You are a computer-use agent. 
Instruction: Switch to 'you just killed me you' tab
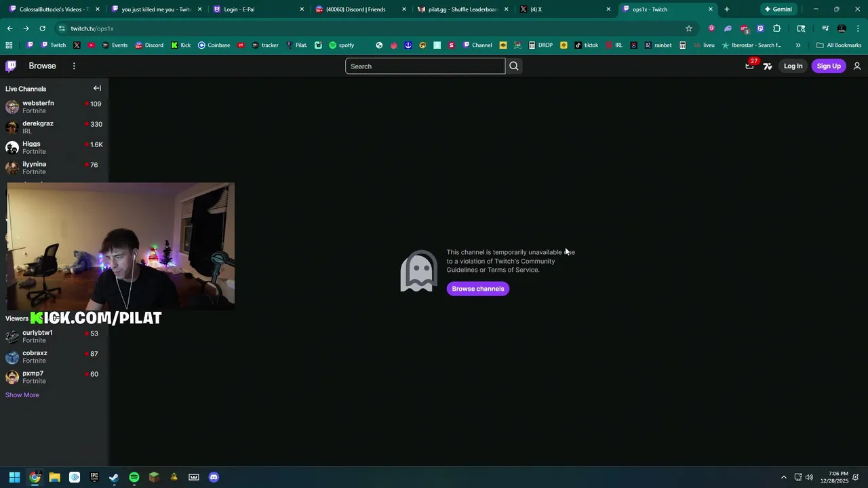click(x=157, y=9)
